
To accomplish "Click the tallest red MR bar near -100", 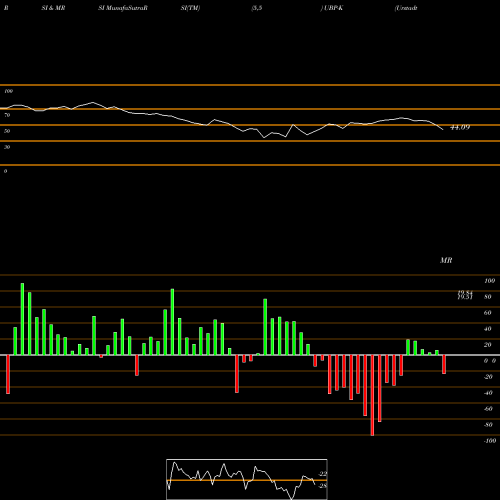I will pos(372,395).
